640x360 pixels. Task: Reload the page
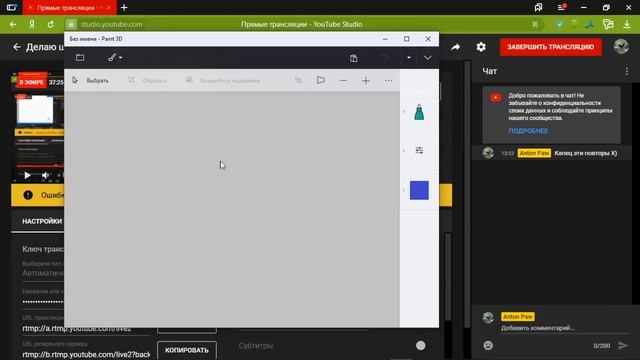click(50, 24)
